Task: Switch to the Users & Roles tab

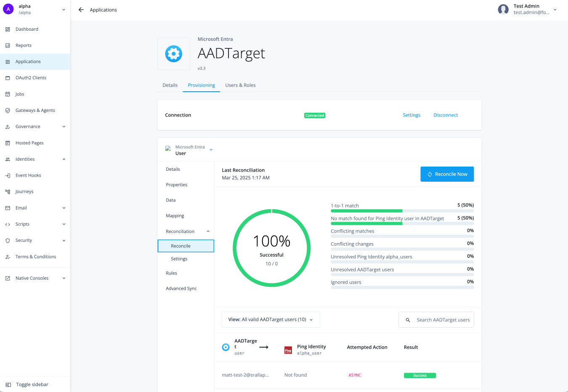Action: (x=240, y=85)
